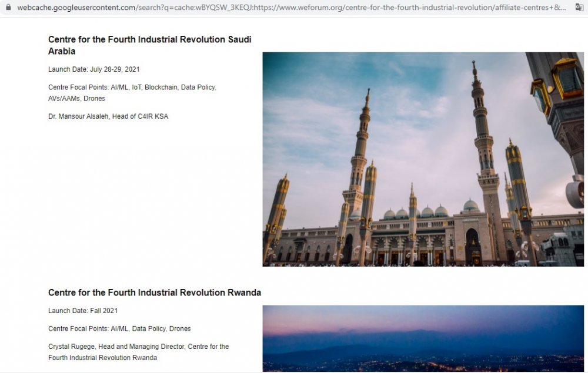Click Dr. Mansour Alsaleh, Head of C4IR KSA
Image resolution: width=588 pixels, height=373 pixels.
(108, 116)
